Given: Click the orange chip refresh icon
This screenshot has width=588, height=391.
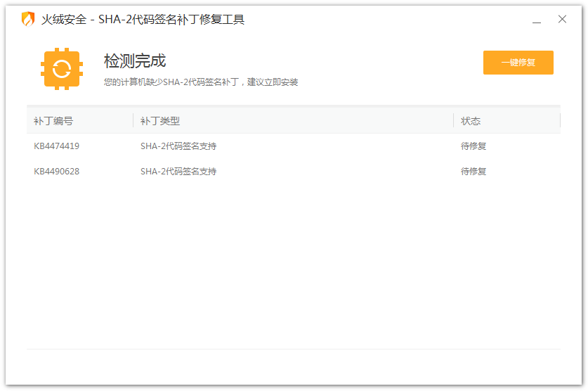Looking at the screenshot, I should (62, 69).
